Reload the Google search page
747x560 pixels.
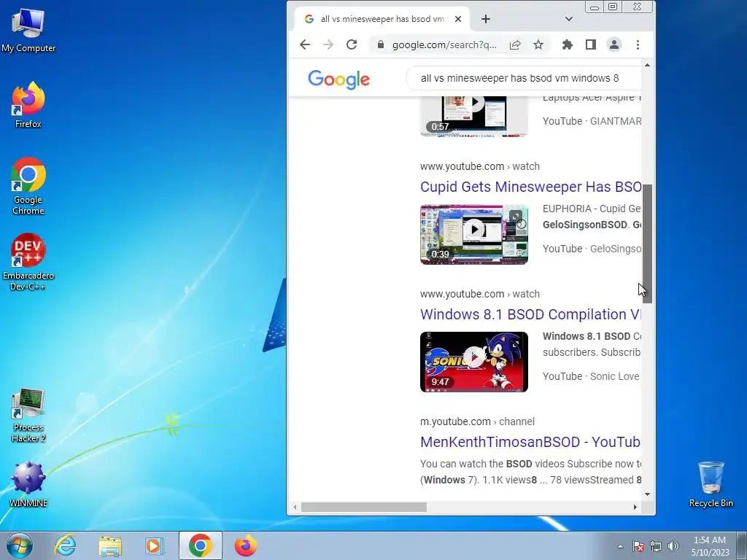click(352, 44)
